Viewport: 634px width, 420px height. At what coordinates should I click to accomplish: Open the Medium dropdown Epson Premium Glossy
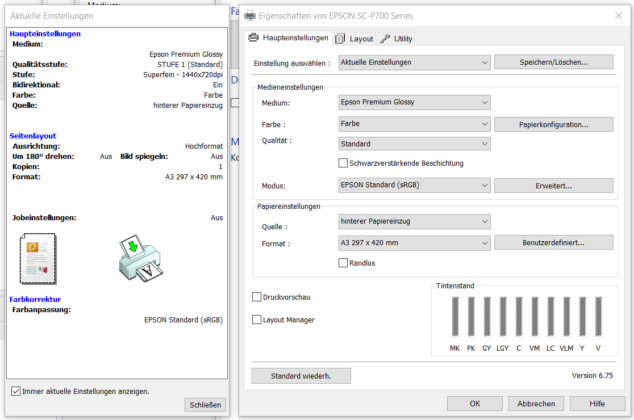(414, 102)
